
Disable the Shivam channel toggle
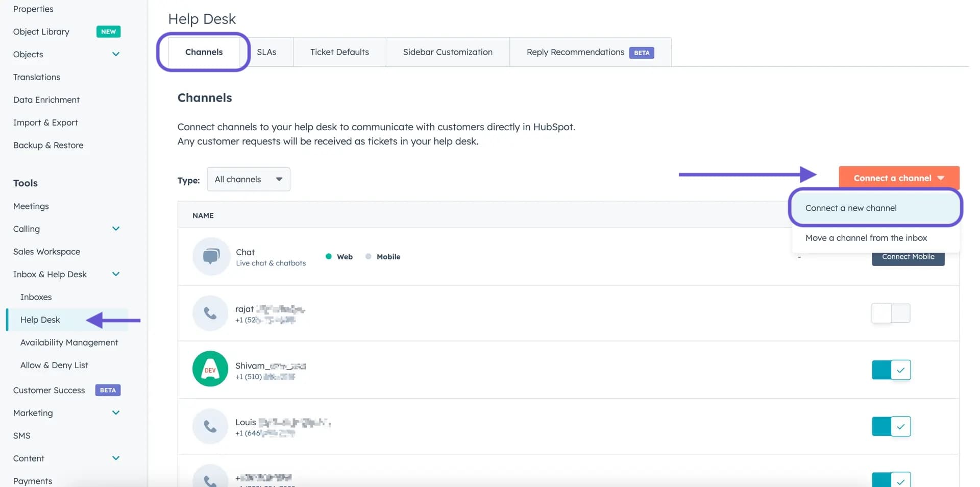click(891, 370)
